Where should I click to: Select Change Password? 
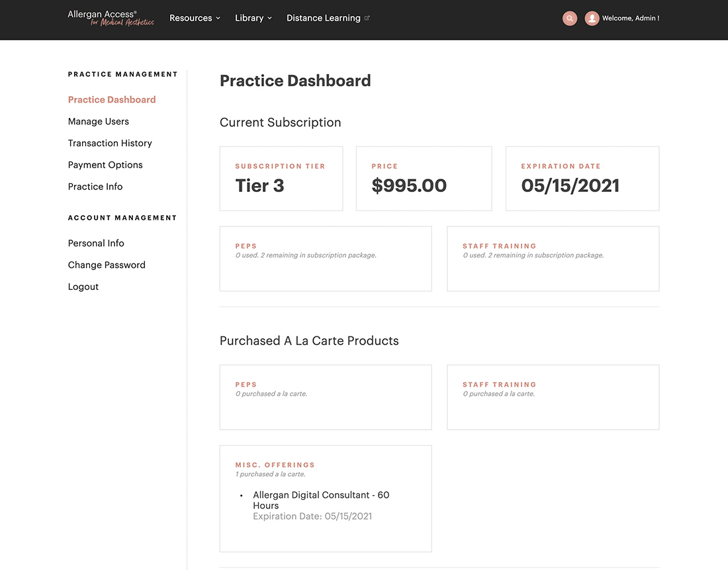(107, 265)
